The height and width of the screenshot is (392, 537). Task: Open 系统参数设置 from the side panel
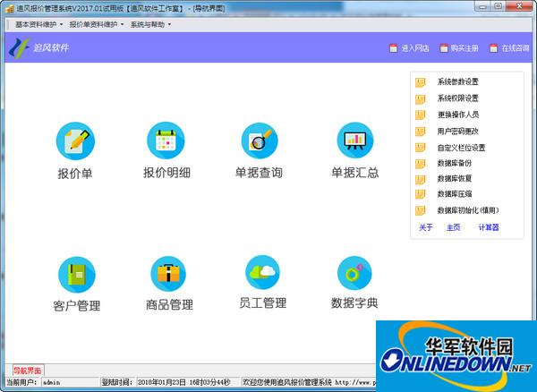click(x=458, y=81)
